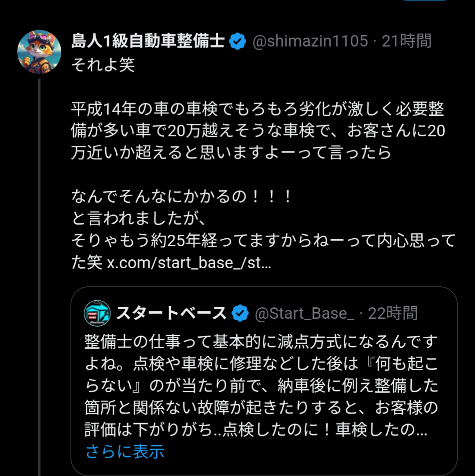Click the sentence starting そりゃもう約25年
The width and height of the screenshot is (475, 476).
(x=263, y=240)
